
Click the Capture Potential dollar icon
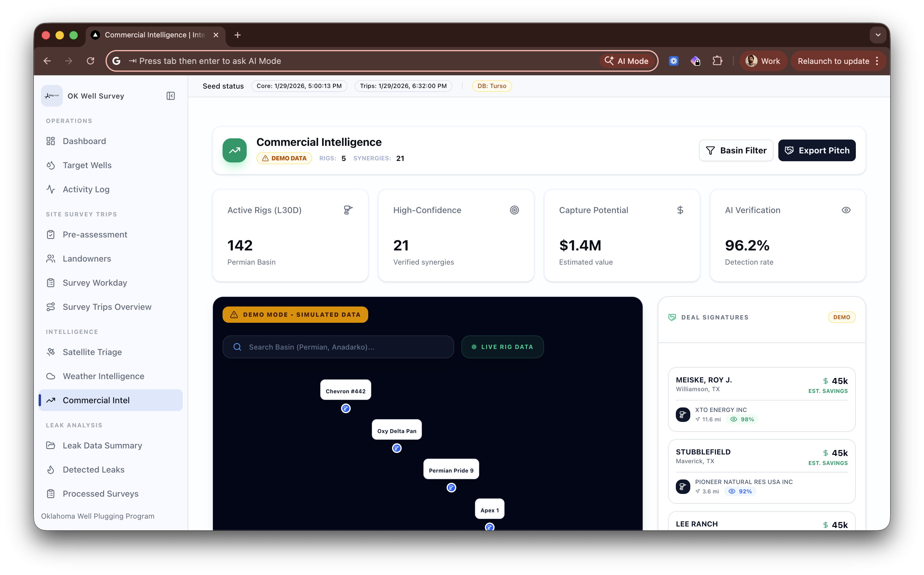click(680, 210)
